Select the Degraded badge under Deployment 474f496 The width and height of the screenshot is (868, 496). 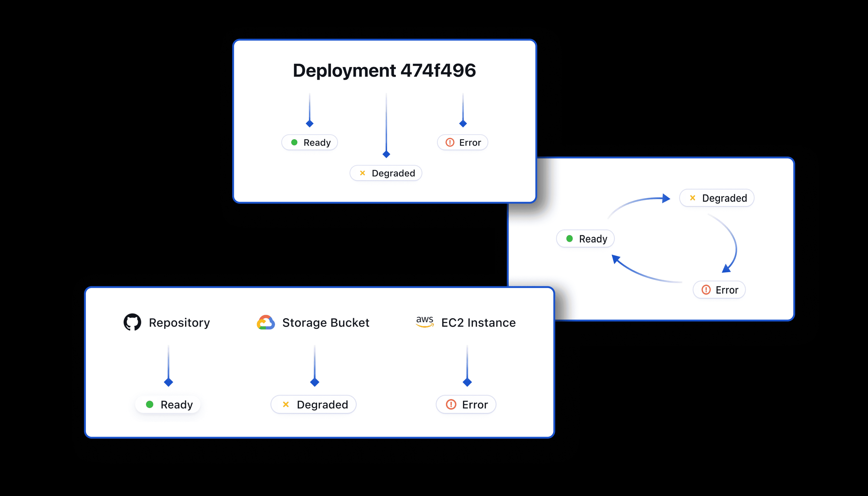(x=386, y=173)
